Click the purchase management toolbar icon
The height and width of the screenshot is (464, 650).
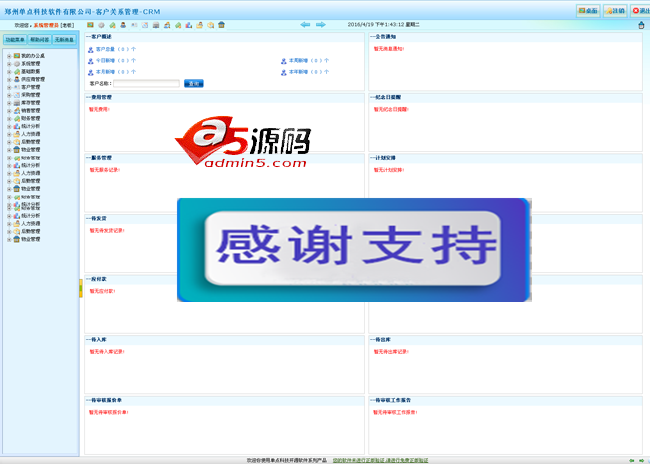pyautogui.click(x=145, y=25)
